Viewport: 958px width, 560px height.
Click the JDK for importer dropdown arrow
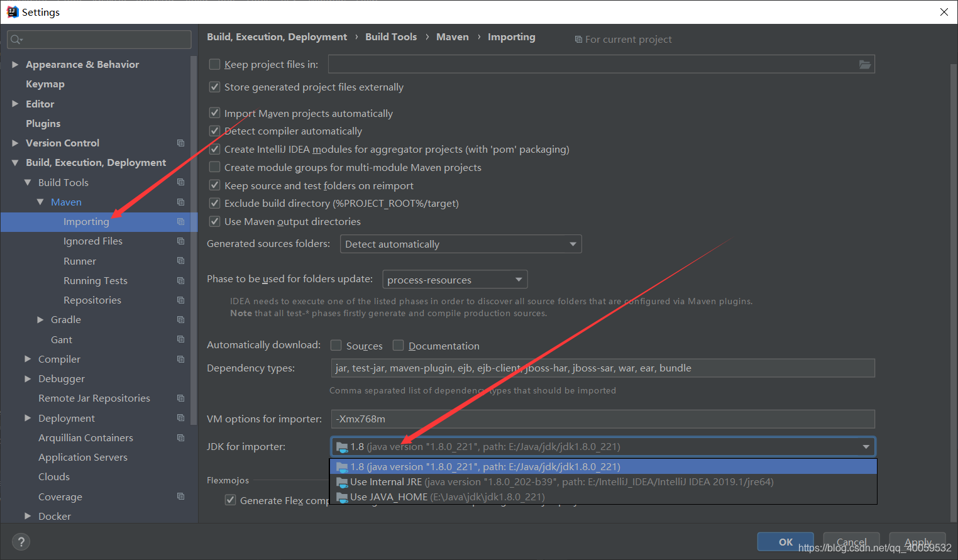coord(866,447)
